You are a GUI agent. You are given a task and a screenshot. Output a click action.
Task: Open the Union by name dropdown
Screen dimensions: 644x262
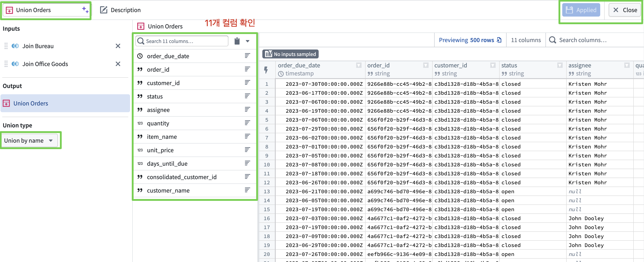(29, 141)
